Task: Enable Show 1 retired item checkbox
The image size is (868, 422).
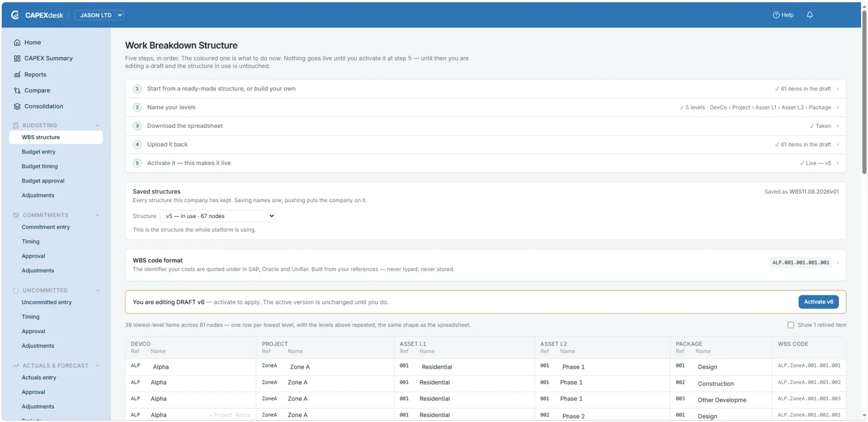Action: (791, 325)
